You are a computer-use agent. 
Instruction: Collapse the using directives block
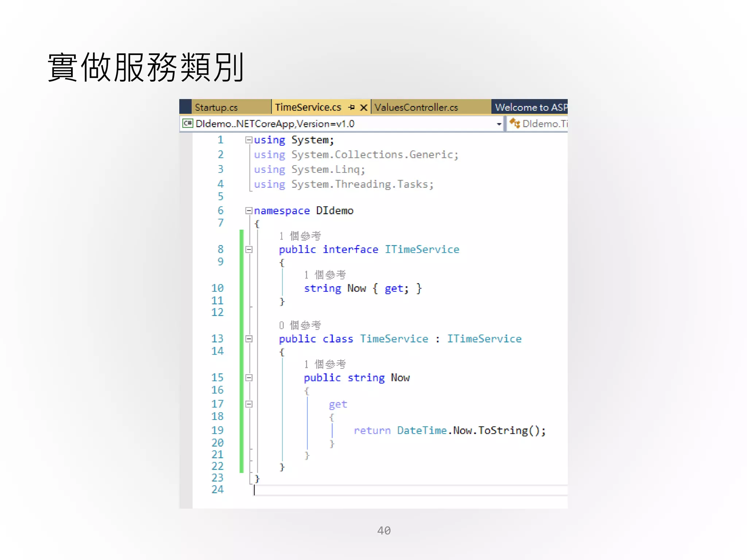pyautogui.click(x=249, y=140)
